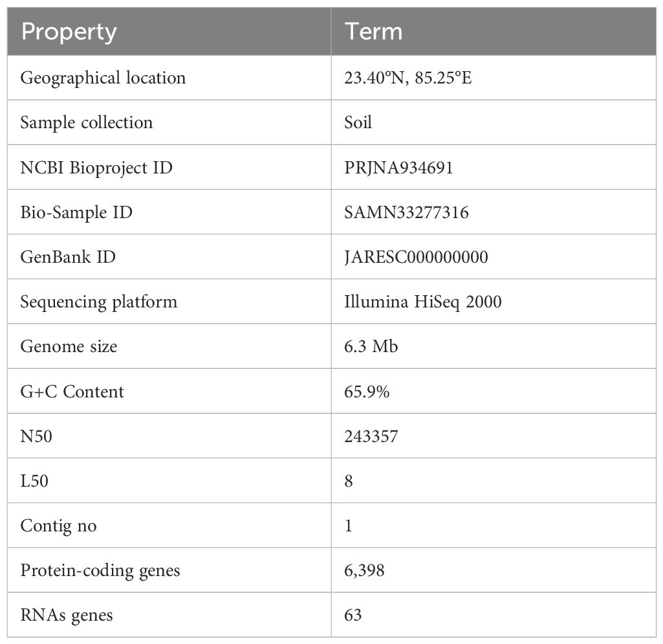Click the RNAs genes label

pyautogui.click(x=67, y=616)
